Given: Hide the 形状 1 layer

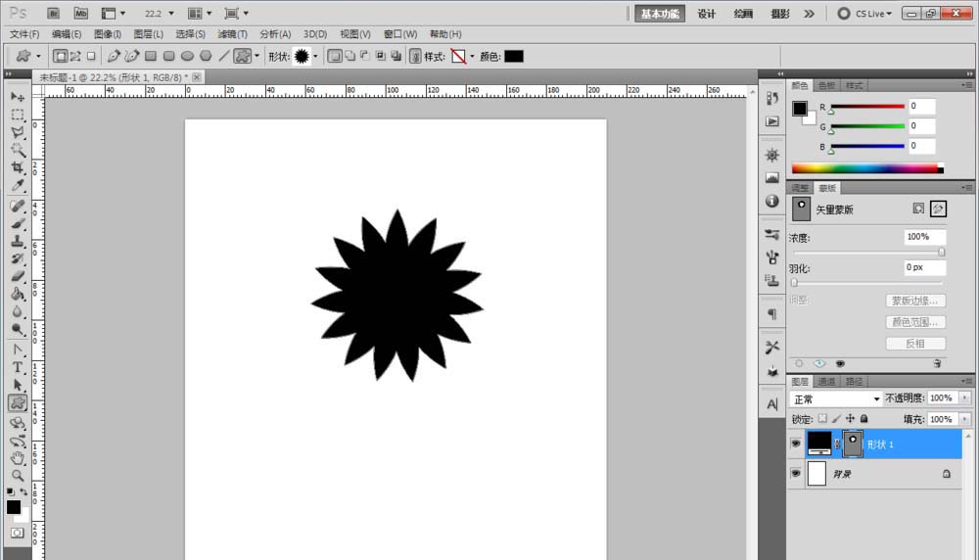Looking at the screenshot, I should 795,443.
